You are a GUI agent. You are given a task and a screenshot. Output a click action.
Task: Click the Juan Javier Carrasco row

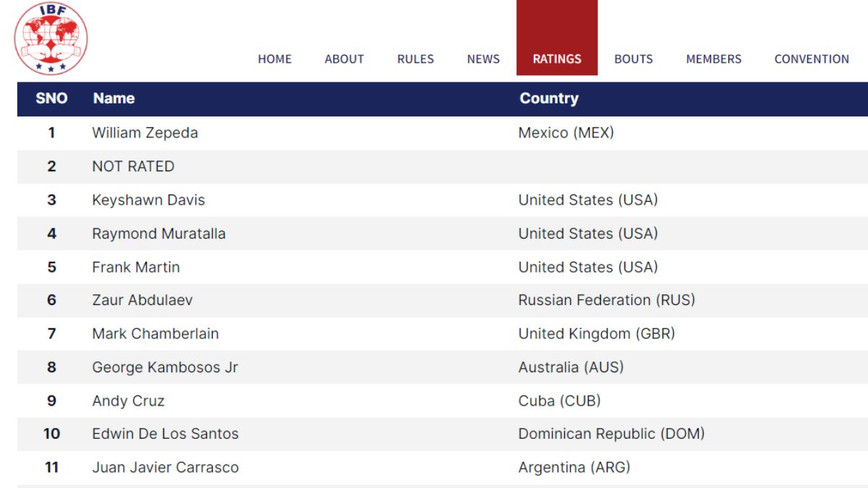pos(165,468)
